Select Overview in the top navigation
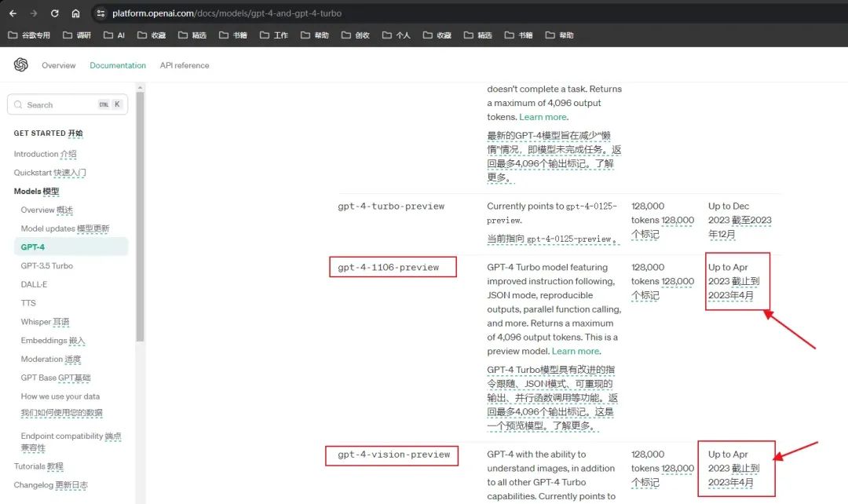 [x=59, y=65]
